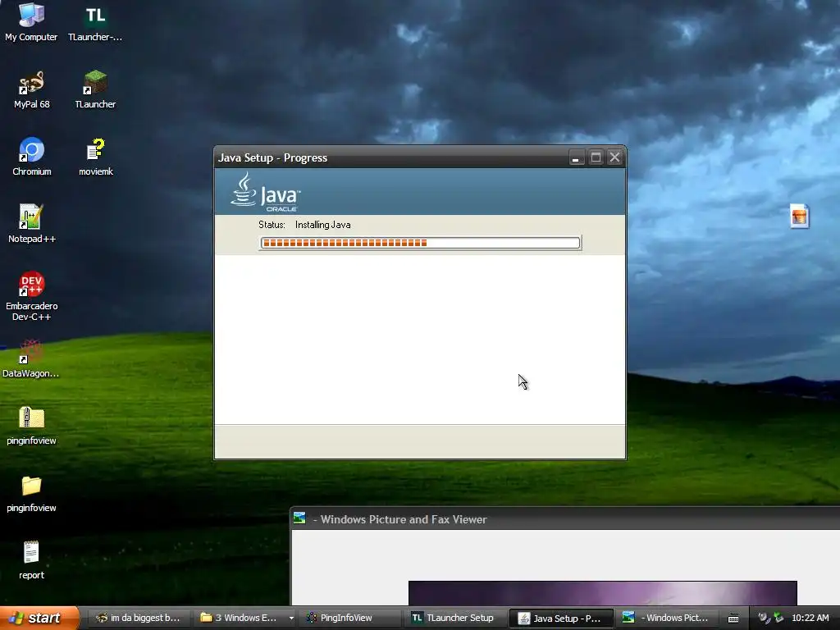
Task: Open the Windows start menu
Action: click(x=39, y=618)
